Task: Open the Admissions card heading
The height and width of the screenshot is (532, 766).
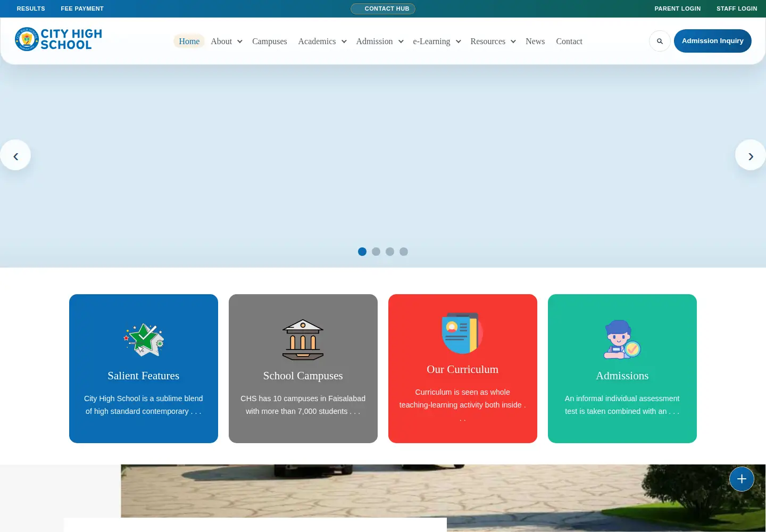Action: (622, 376)
